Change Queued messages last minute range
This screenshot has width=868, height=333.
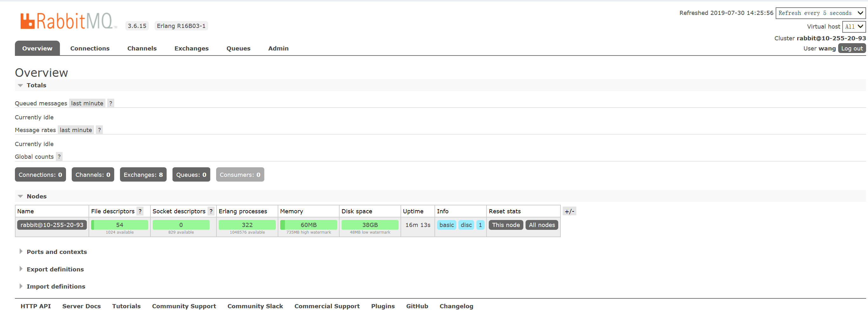[87, 103]
